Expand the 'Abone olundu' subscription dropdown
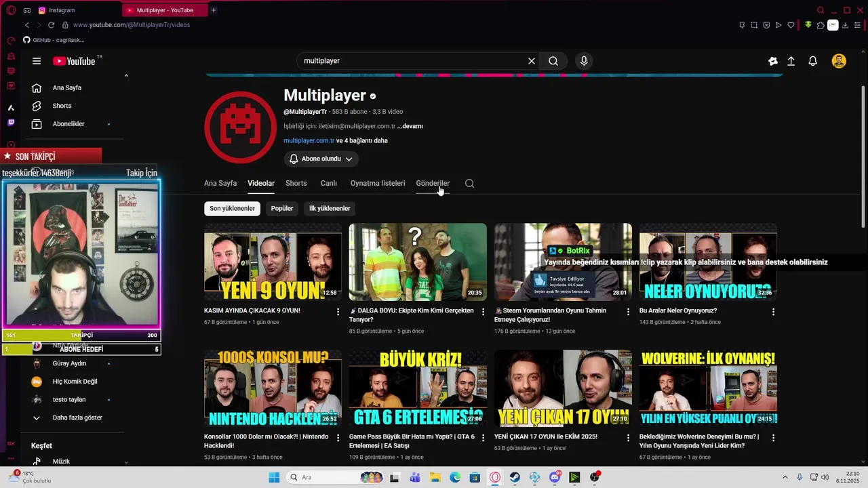868x488 pixels. pyautogui.click(x=321, y=159)
